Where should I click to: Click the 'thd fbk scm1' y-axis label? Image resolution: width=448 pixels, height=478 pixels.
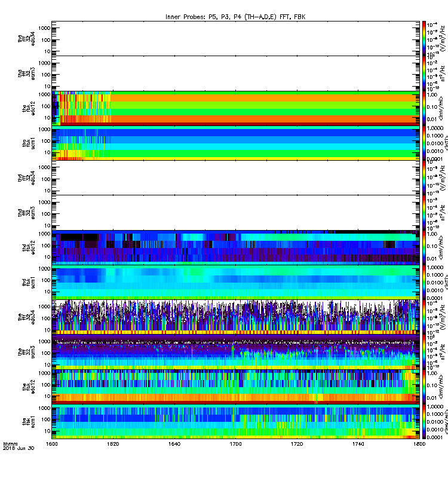coord(29,282)
